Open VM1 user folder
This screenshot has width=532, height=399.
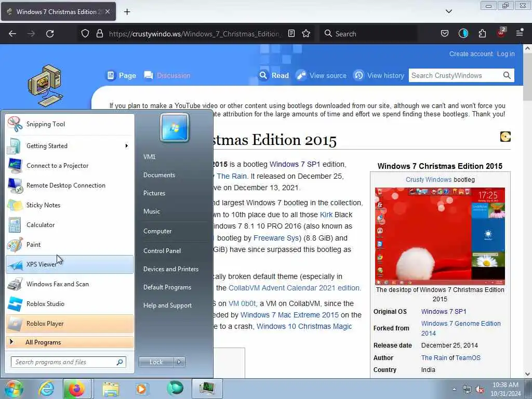[149, 157]
